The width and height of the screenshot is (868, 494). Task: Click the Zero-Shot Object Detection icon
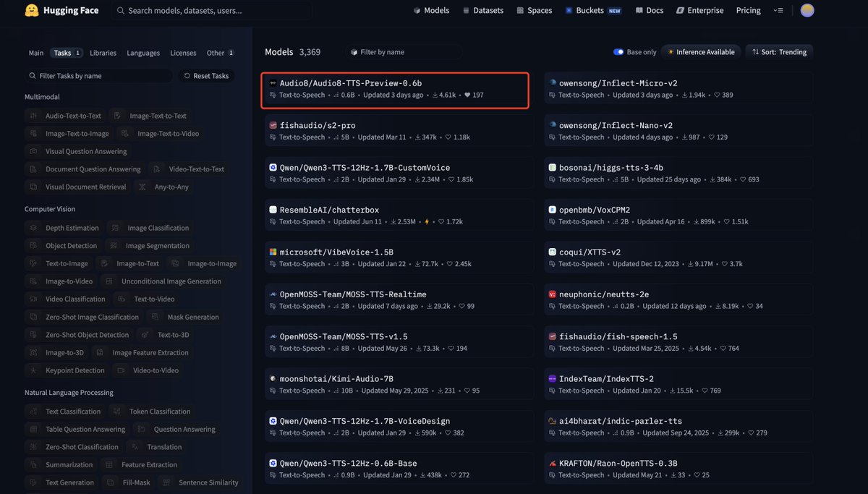[x=33, y=335]
